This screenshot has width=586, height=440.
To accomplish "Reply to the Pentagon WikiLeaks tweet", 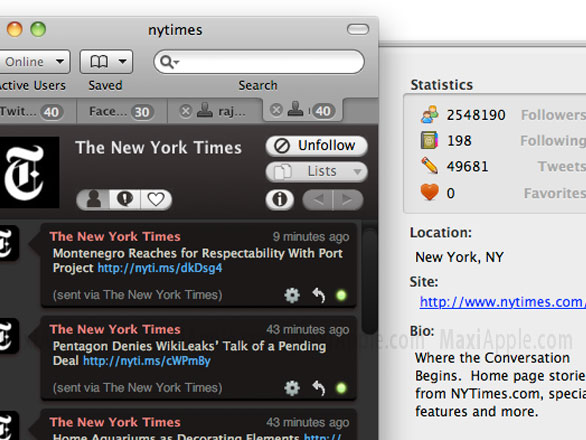I will coord(319,388).
